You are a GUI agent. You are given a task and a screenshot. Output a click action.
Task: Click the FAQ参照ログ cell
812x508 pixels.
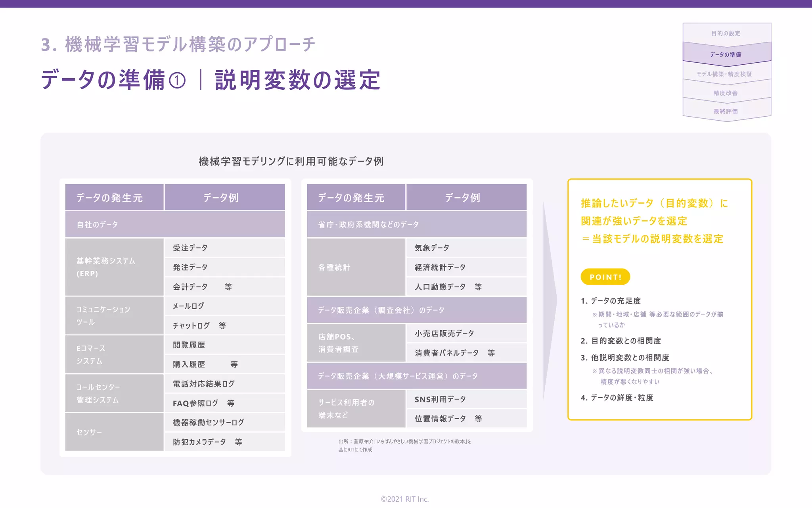(x=225, y=403)
